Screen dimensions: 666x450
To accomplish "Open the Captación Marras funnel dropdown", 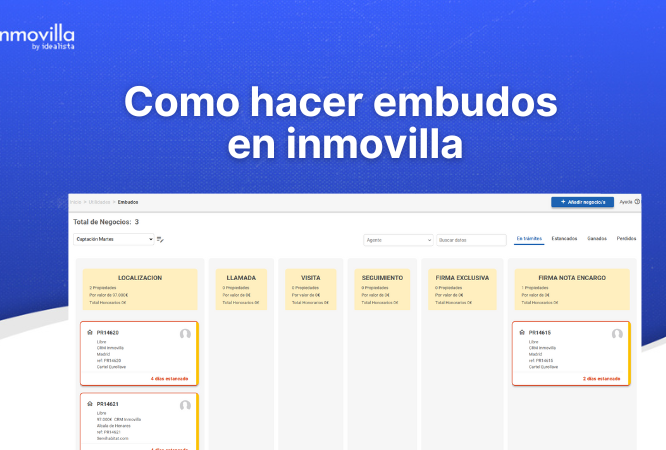I will click(114, 240).
